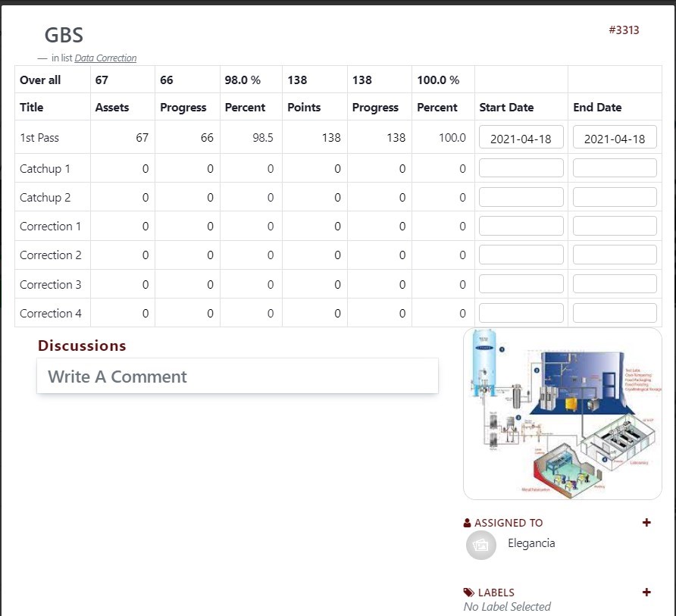The image size is (676, 616).
Task: Click the Correction 4 Start Date field
Action: (521, 313)
